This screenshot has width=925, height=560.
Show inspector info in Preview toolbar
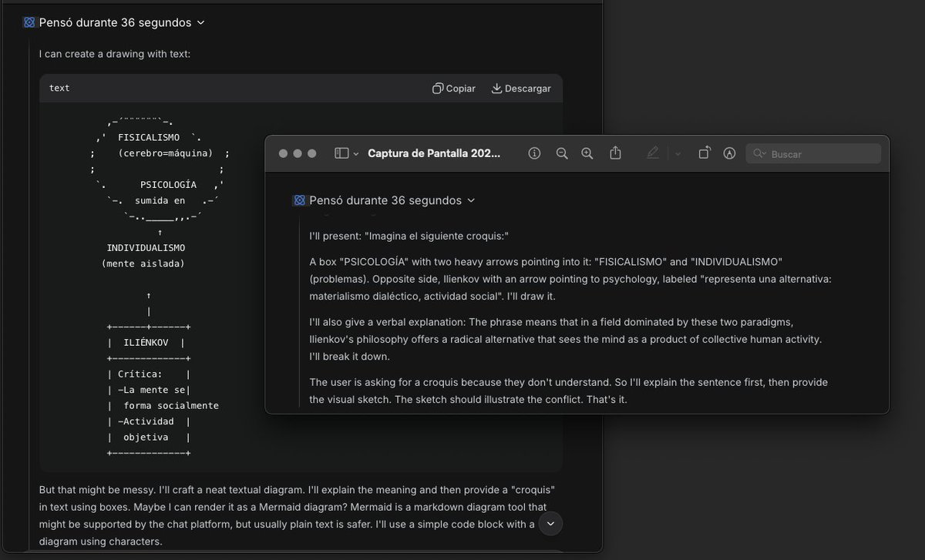(534, 153)
